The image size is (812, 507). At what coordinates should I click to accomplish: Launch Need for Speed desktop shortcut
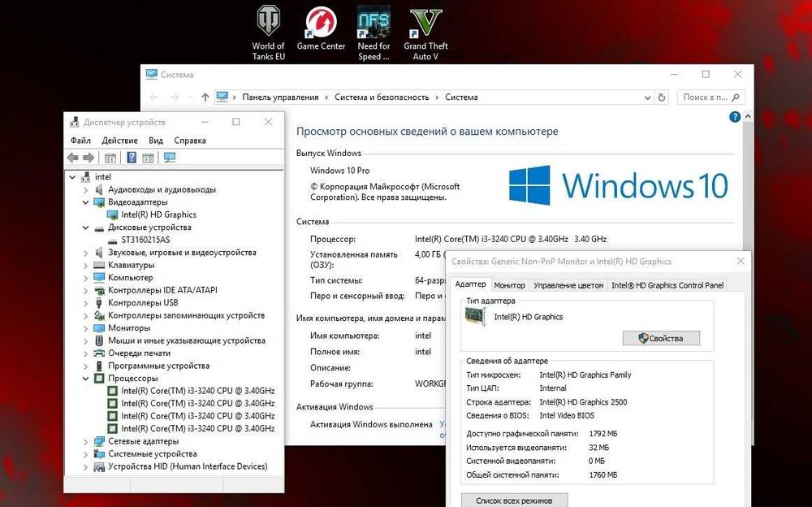pyautogui.click(x=374, y=32)
